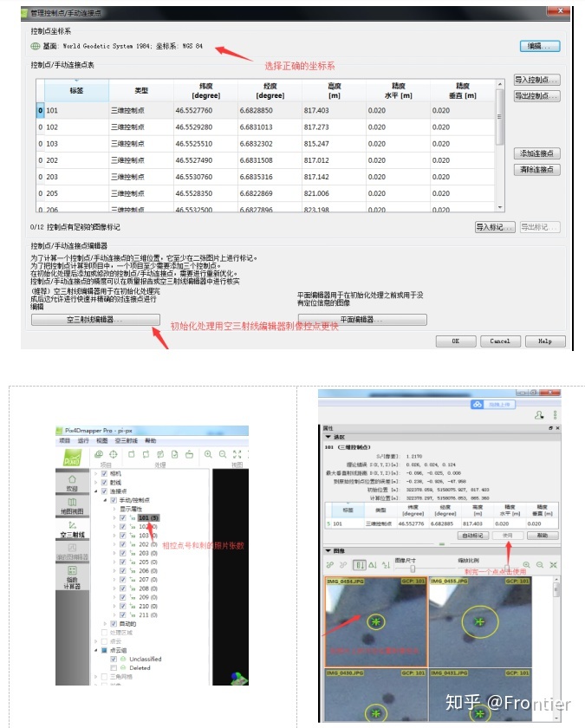Viewport: 585px width, 728px height.
Task: Expand the 自动的 node in the tree
Action: click(x=106, y=623)
